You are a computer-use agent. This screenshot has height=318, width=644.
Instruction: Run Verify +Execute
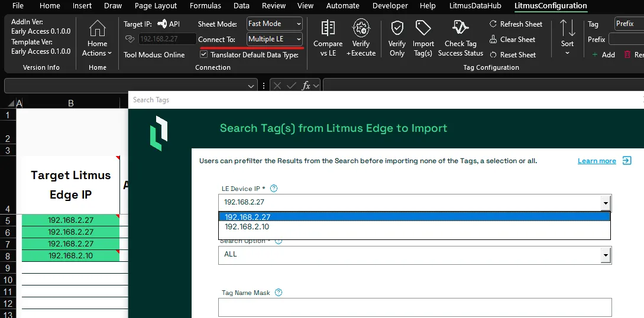361,38
